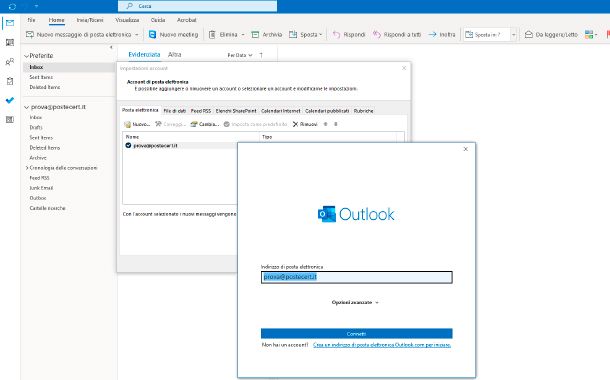Click Da leggere/Letto button
This screenshot has width=610, height=380.
tap(551, 35)
